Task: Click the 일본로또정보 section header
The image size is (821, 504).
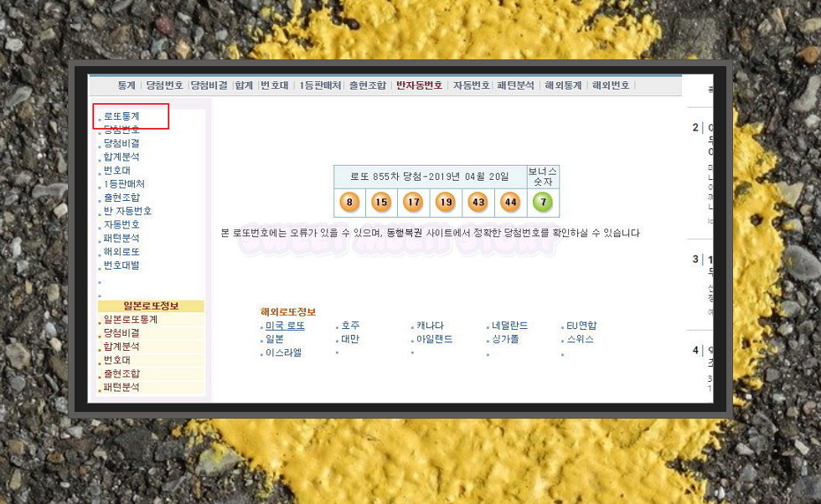Action: pyautogui.click(x=151, y=306)
